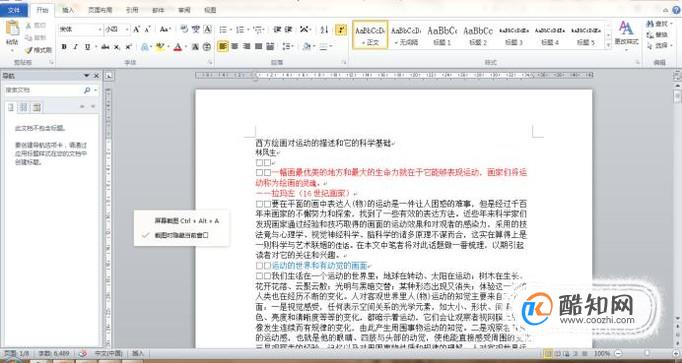
Task: Apply strikethrough to text
Action: pos(105,47)
